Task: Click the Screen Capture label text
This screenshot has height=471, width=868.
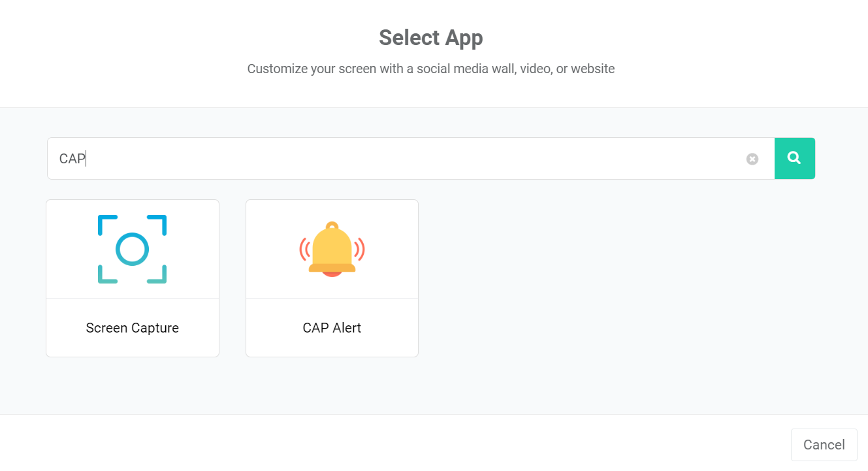Action: pyautogui.click(x=132, y=327)
